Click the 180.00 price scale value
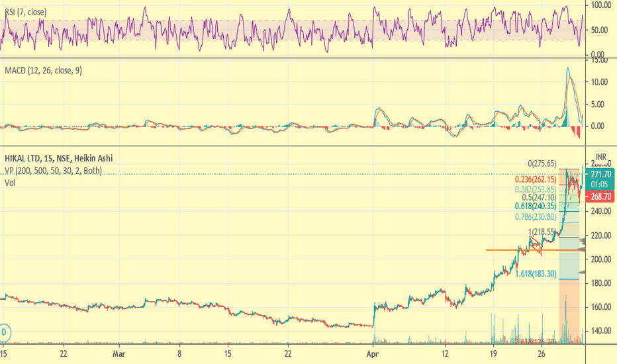 [x=601, y=283]
